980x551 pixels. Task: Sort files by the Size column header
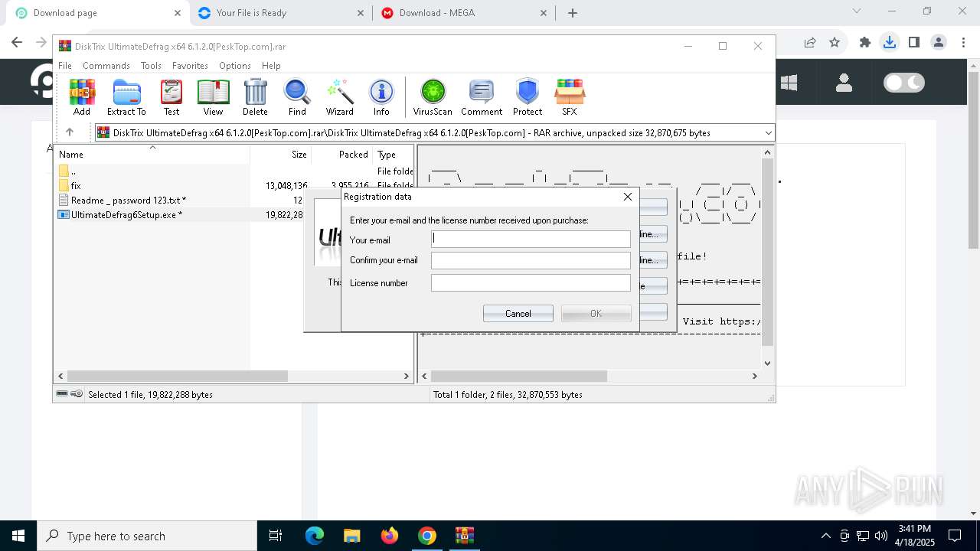280,154
